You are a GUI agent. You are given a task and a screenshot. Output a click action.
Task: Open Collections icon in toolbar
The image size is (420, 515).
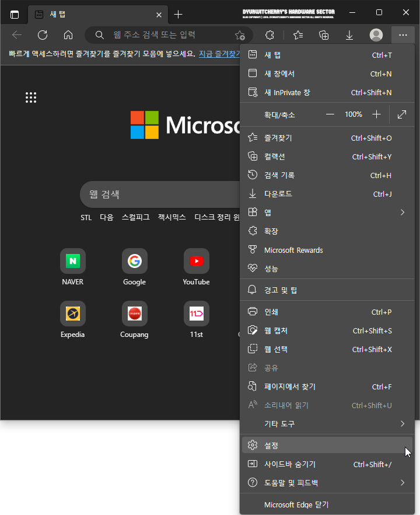(x=324, y=35)
